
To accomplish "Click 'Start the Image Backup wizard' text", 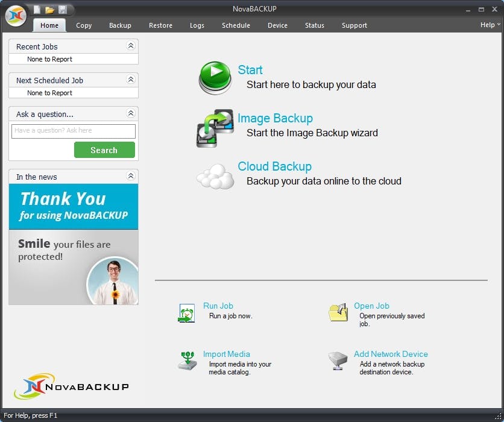I will tap(312, 133).
